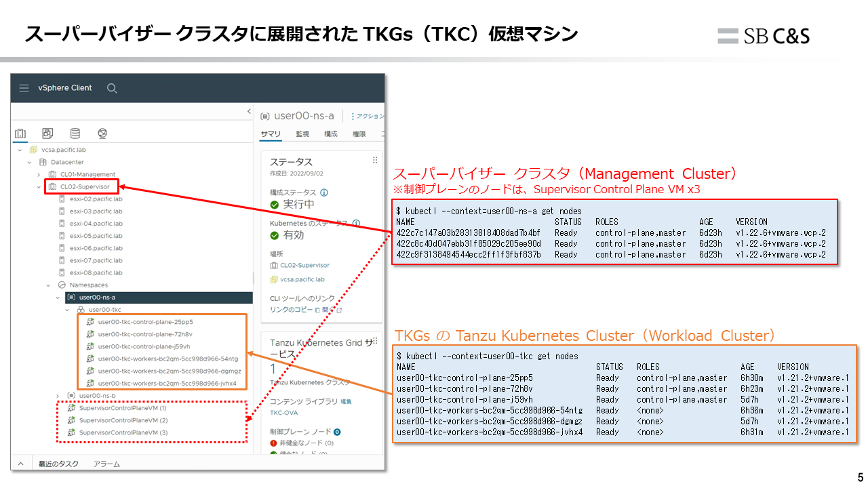Open the 権限 tab

click(x=359, y=134)
